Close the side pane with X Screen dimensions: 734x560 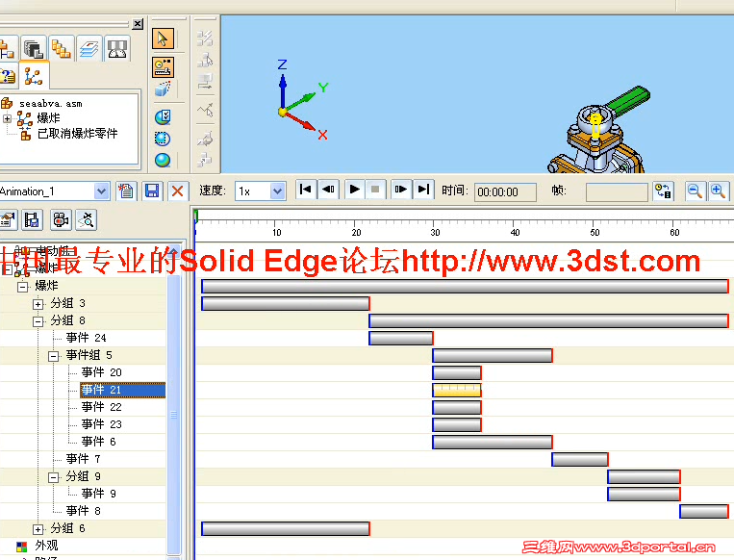click(138, 24)
